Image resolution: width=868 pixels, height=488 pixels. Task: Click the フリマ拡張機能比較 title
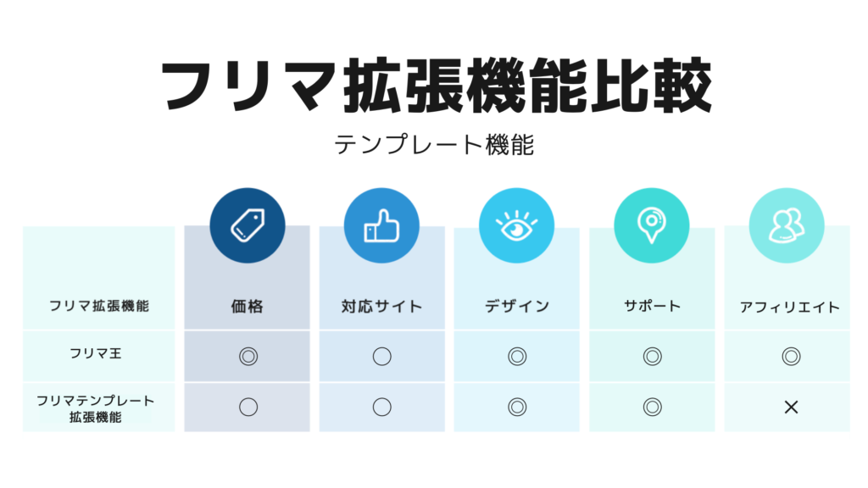(434, 87)
